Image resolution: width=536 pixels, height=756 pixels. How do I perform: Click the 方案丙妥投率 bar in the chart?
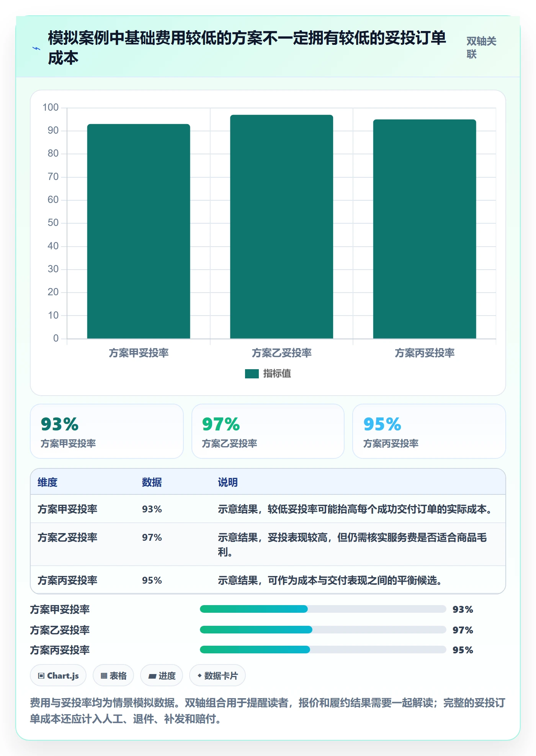[x=425, y=229]
